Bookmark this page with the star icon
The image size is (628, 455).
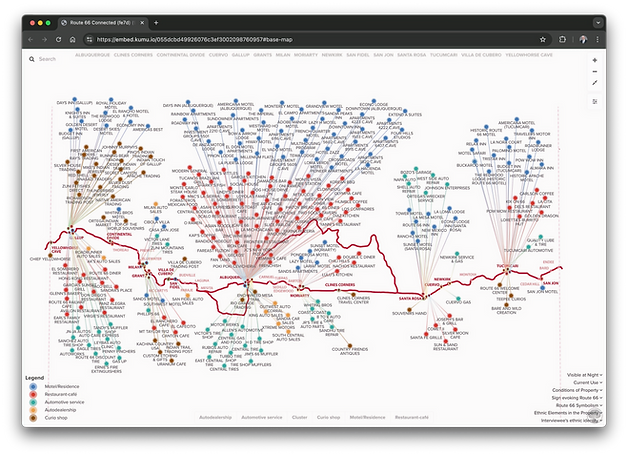tap(543, 39)
